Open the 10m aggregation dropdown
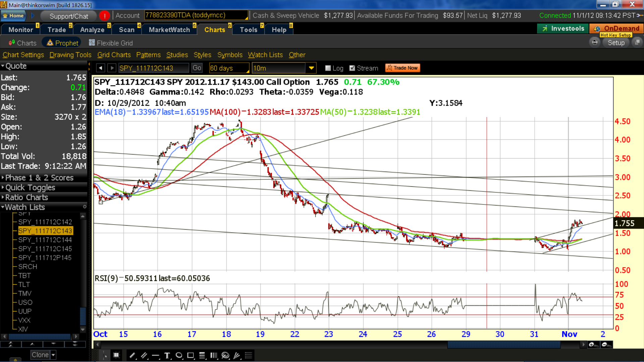Viewport: 644px width, 362px height. [312, 68]
